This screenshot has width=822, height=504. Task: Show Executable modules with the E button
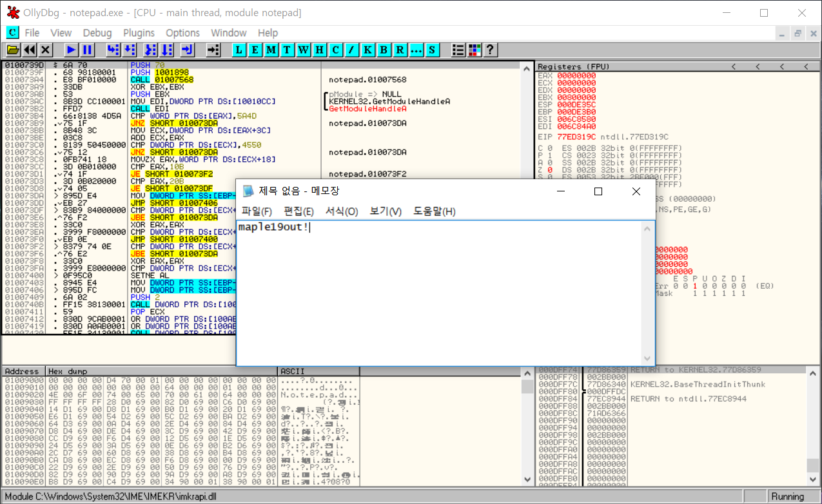coord(255,50)
